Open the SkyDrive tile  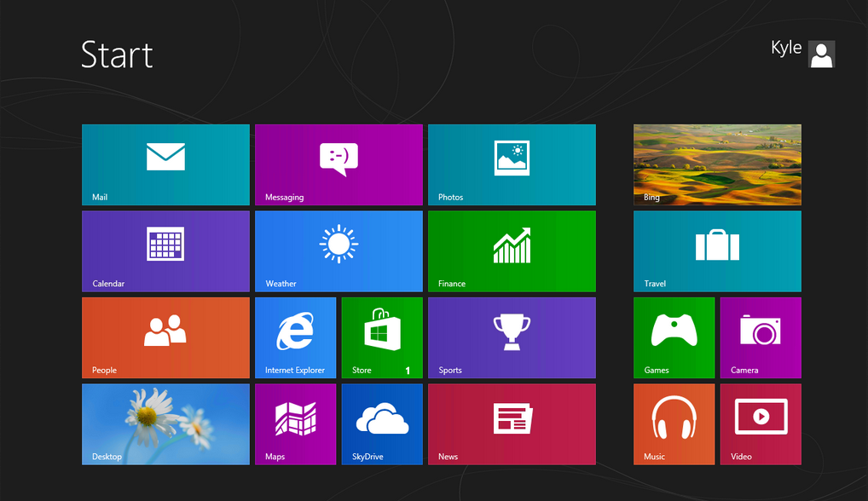coord(382,424)
